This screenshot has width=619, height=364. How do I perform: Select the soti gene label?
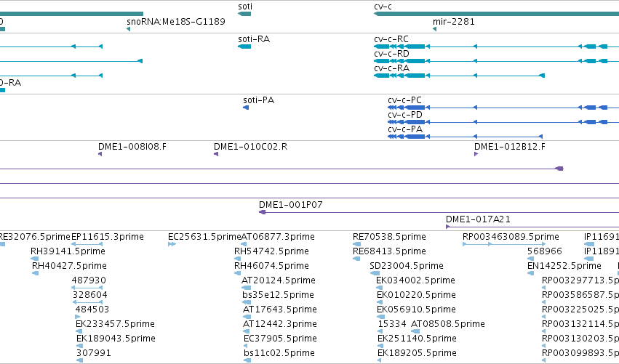(245, 7)
